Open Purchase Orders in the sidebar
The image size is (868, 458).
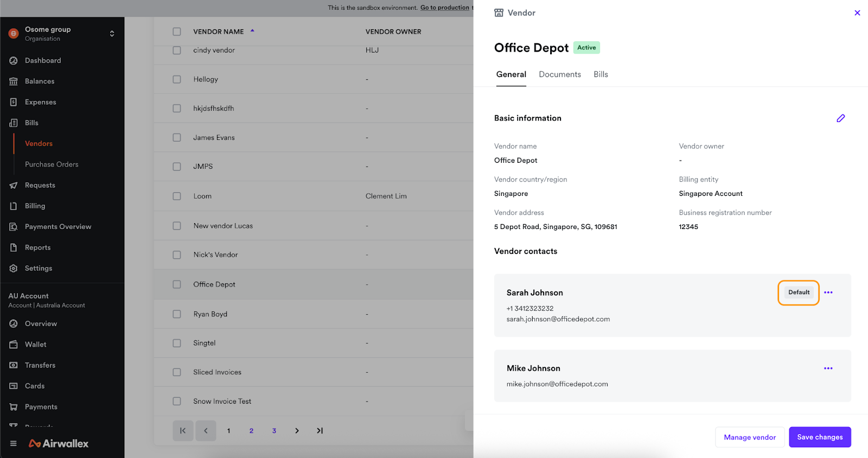(52, 164)
